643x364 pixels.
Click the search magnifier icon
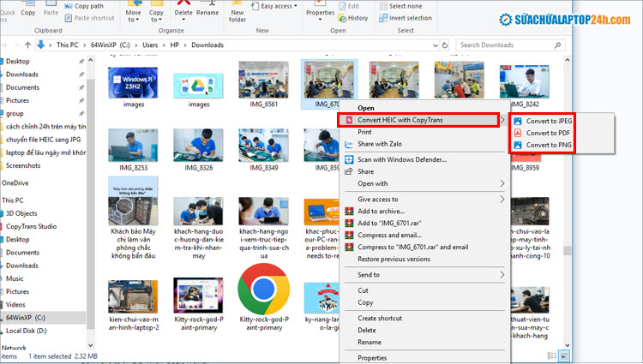click(x=558, y=45)
